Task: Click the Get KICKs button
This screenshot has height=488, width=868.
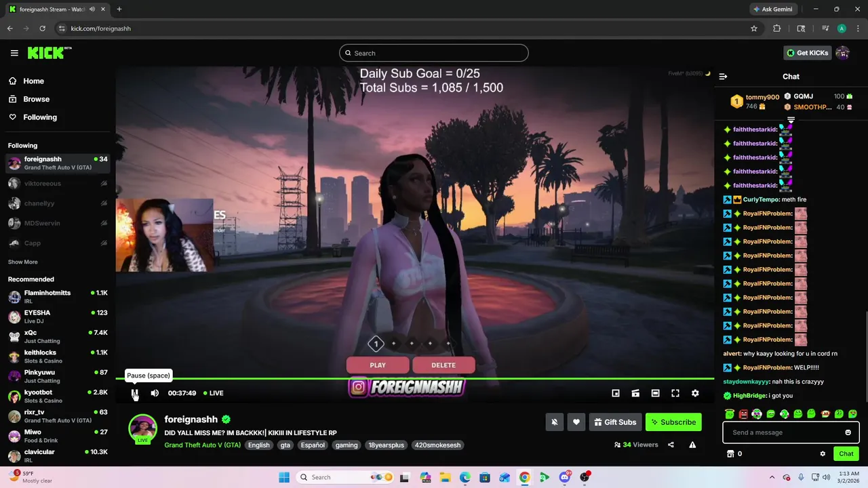Action: pyautogui.click(x=806, y=53)
